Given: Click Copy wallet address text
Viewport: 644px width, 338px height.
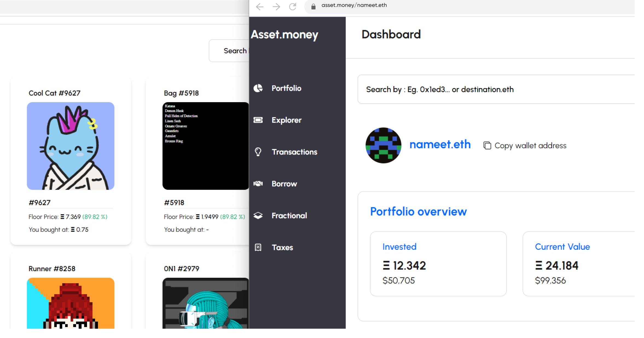Looking at the screenshot, I should click(x=530, y=145).
